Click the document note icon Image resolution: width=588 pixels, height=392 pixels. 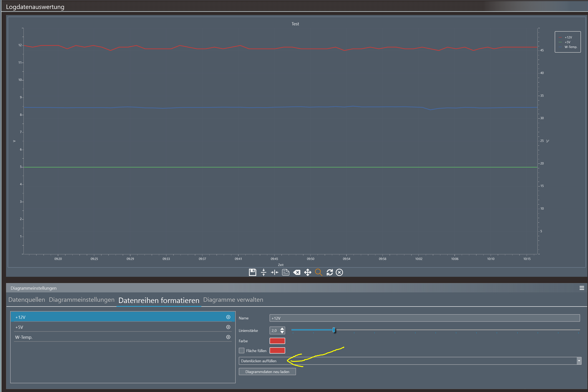(286, 272)
